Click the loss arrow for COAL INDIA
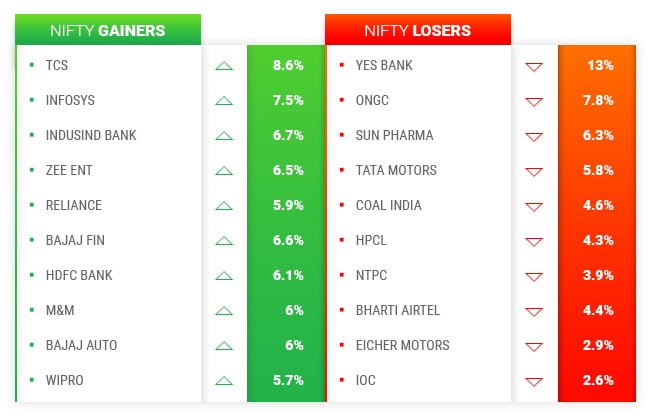Image resolution: width=650 pixels, height=418 pixels. click(534, 206)
